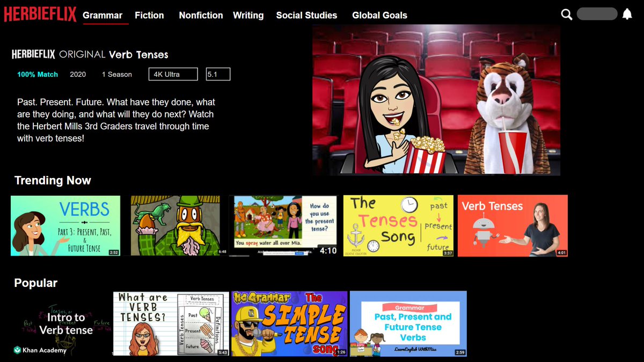Click the HERBIEFLIX logo
The image size is (644, 362).
(40, 14)
